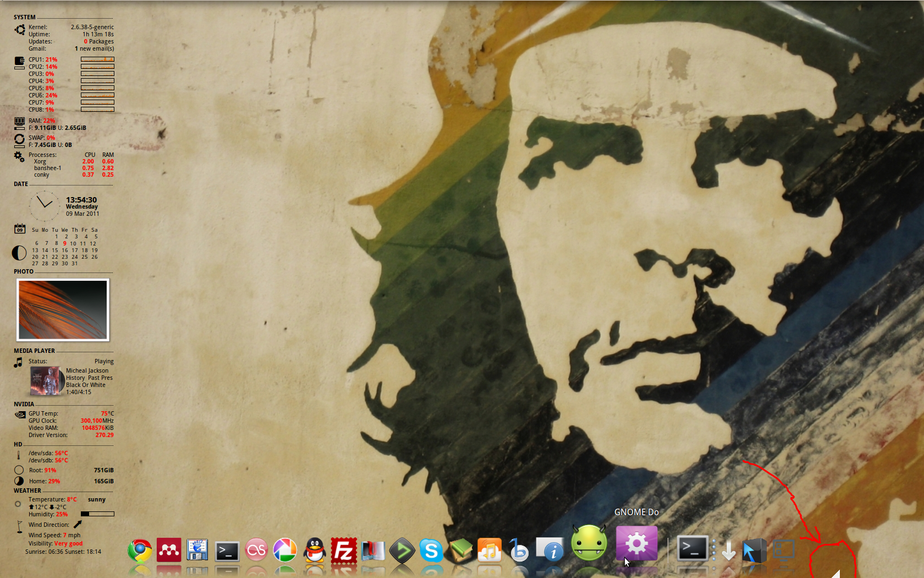Open the Last.fm scrobbler dock icon
The height and width of the screenshot is (578, 924).
click(x=256, y=550)
